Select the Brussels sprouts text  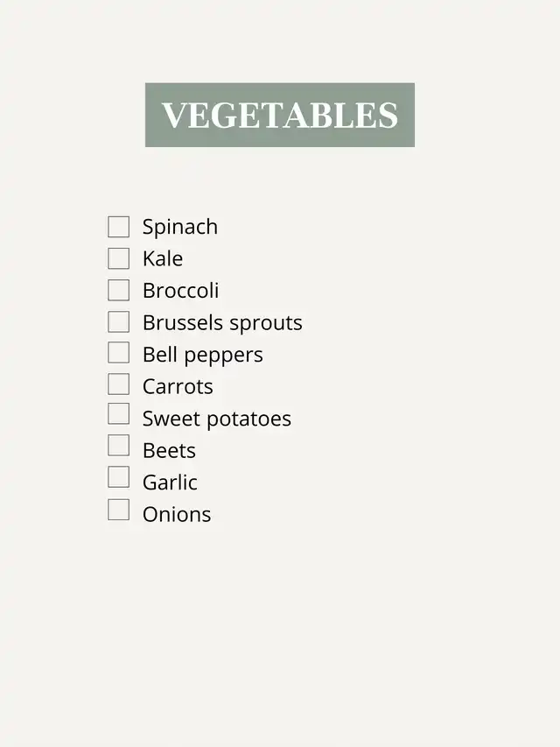(x=222, y=323)
